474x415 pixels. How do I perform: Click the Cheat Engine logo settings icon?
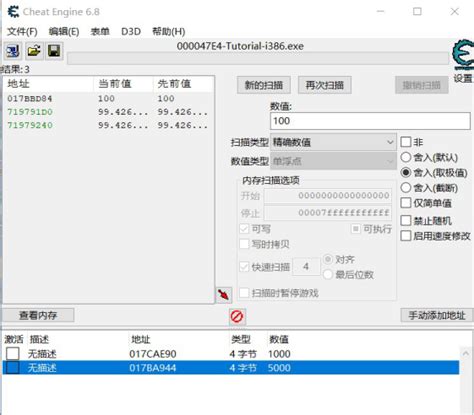463,55
